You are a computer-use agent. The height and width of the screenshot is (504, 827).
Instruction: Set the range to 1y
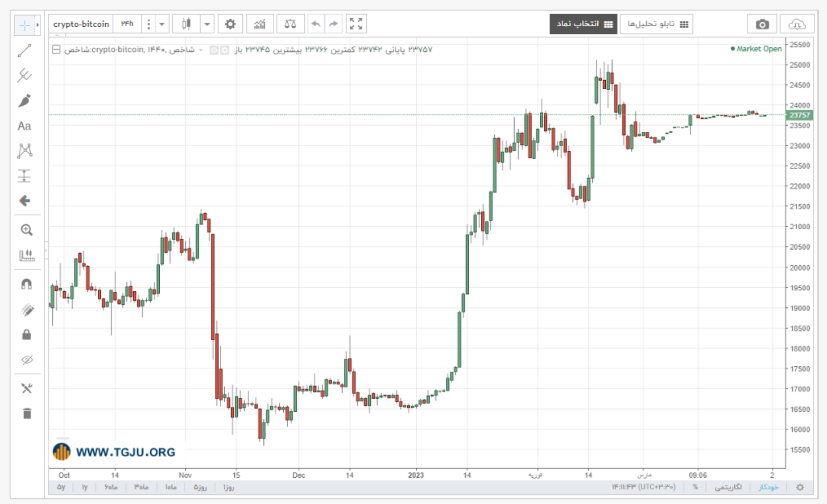click(85, 487)
